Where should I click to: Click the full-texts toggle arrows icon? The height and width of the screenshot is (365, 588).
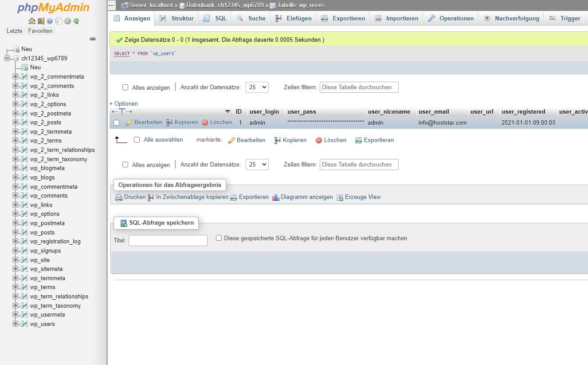pyautogui.click(x=122, y=111)
